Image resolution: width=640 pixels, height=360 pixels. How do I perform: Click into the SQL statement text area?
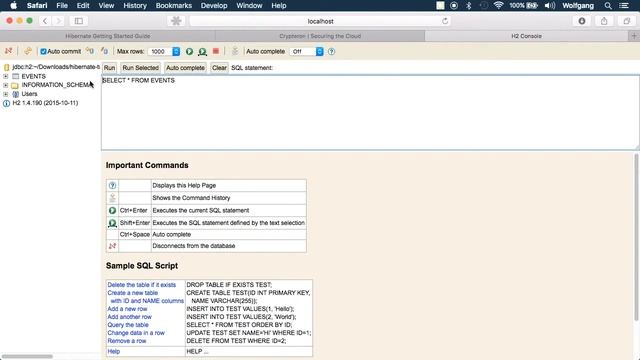pyautogui.click(x=370, y=113)
